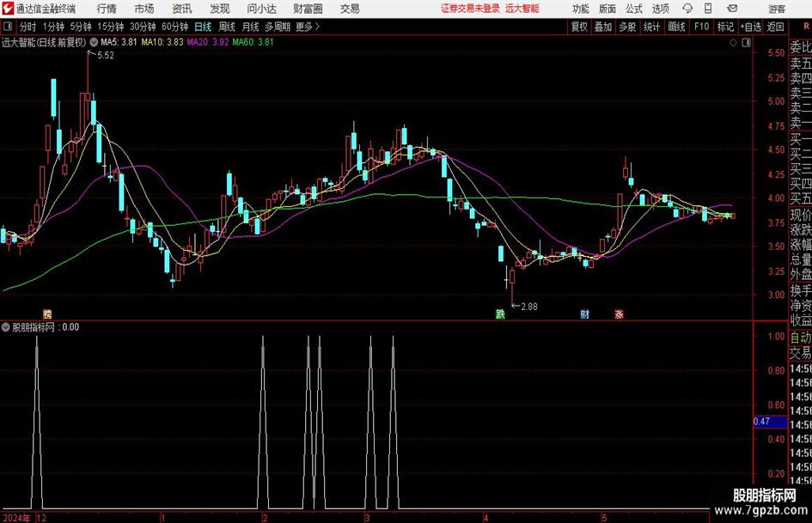Viewport: 812px width, 523px height.
Task: Click the red 涨 marker icon
Action: click(x=619, y=313)
